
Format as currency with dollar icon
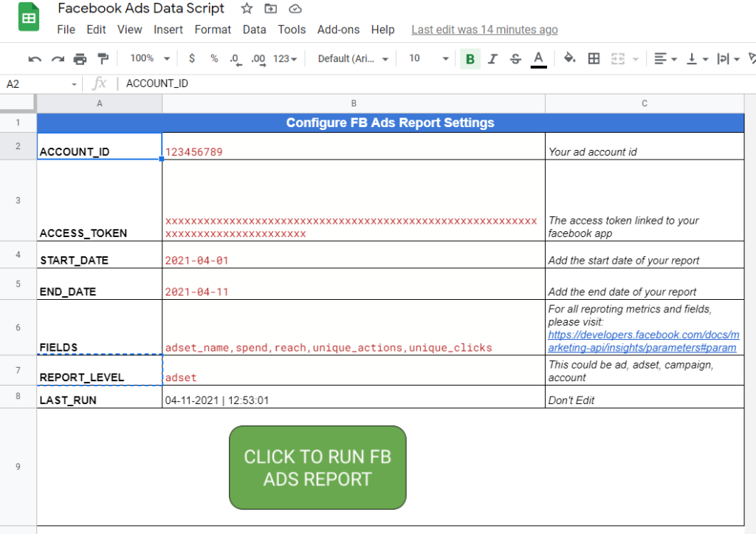(192, 58)
